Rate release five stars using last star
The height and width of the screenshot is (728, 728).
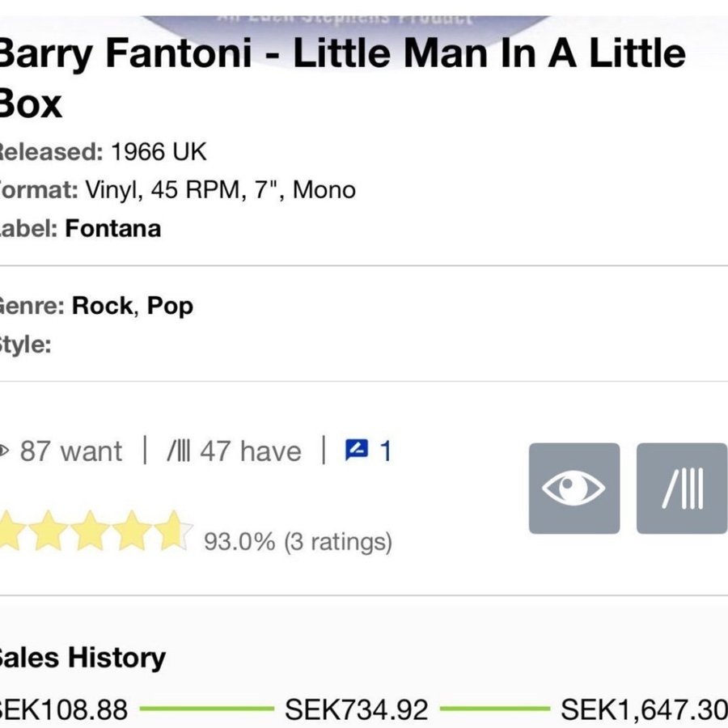coord(171,531)
